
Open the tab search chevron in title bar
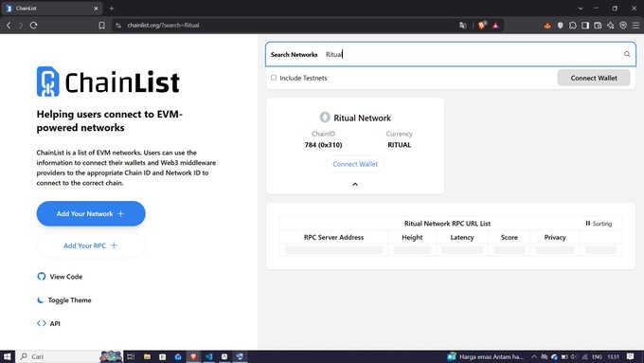tap(581, 9)
